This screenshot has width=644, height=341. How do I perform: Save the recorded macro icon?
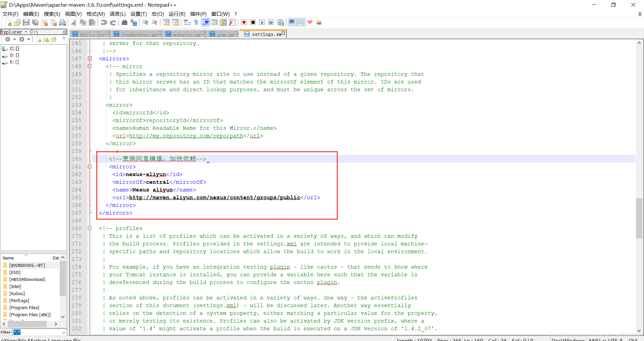pos(280,22)
